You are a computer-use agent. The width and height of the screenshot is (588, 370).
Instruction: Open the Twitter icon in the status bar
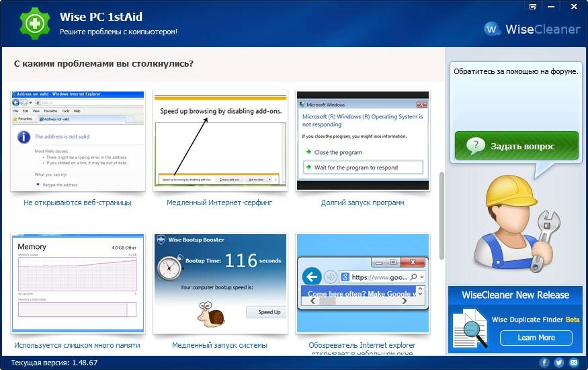pyautogui.click(x=558, y=363)
